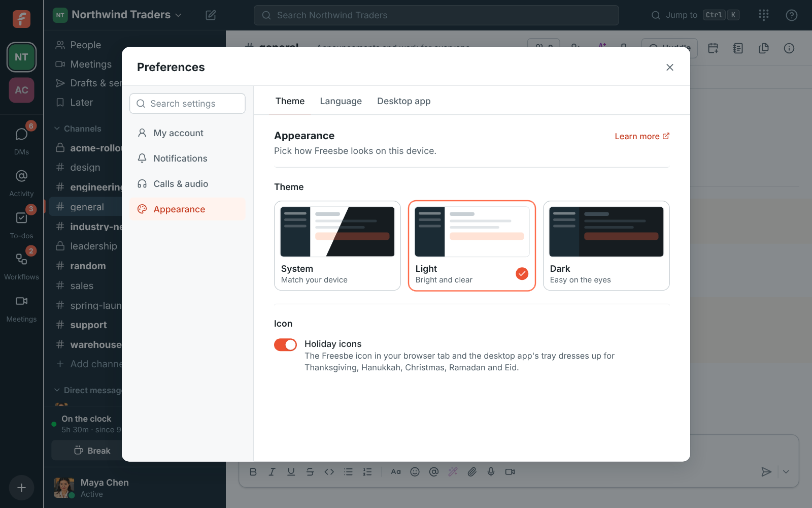Open the Learn more link
Screen dimensions: 812x508
pyautogui.click(x=642, y=136)
